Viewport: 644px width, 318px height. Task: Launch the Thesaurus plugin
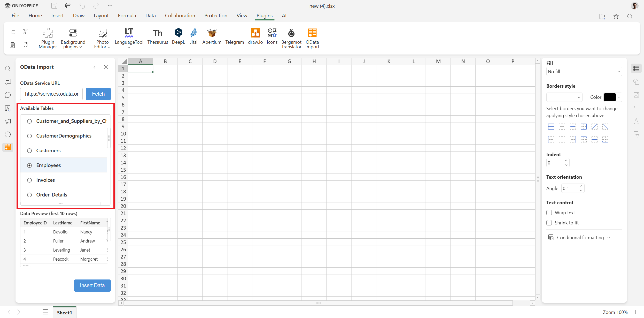pos(157,36)
